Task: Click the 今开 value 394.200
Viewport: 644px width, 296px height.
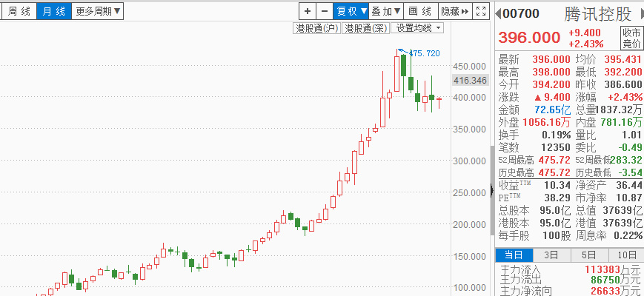Action: pos(551,84)
